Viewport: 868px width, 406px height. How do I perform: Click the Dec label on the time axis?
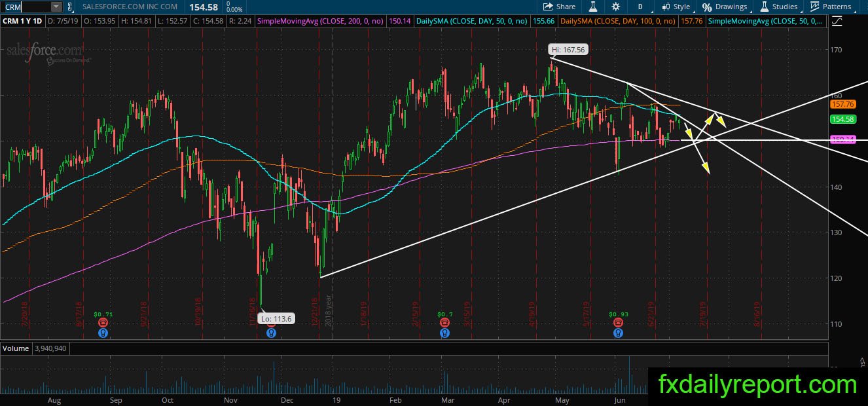point(287,399)
